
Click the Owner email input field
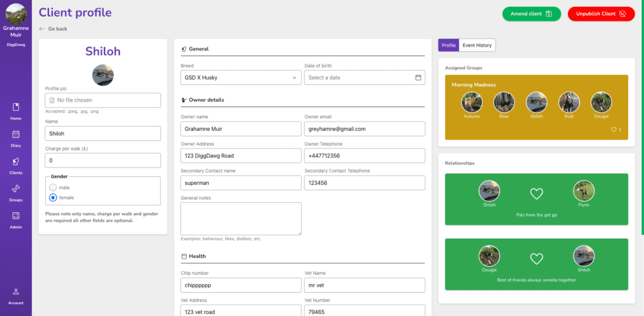pyautogui.click(x=364, y=128)
